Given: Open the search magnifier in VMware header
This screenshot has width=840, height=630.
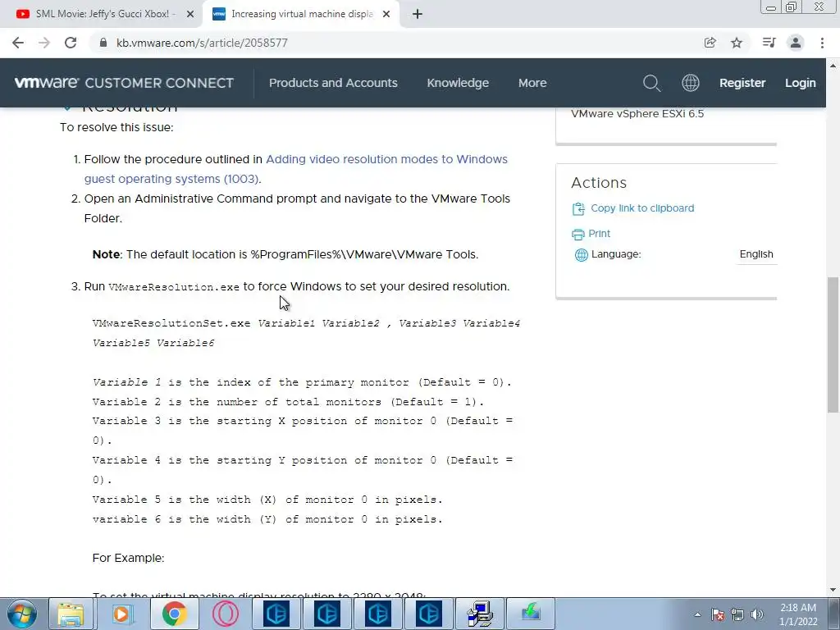Looking at the screenshot, I should [x=651, y=83].
